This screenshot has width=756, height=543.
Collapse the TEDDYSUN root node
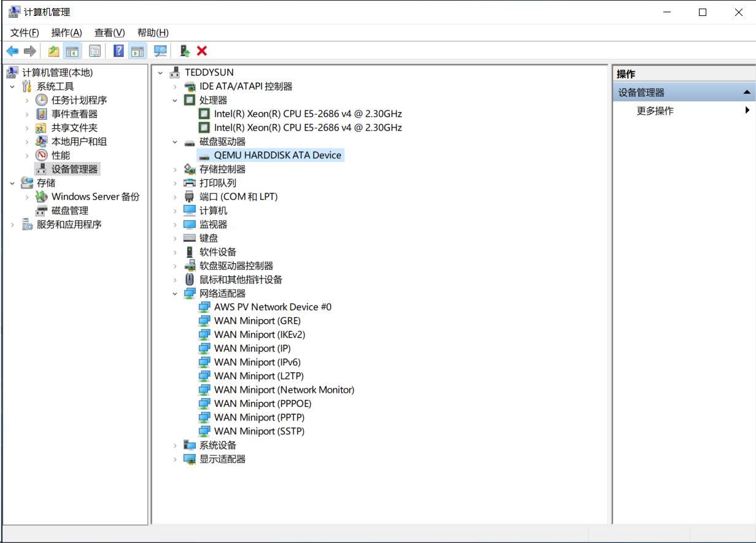160,72
